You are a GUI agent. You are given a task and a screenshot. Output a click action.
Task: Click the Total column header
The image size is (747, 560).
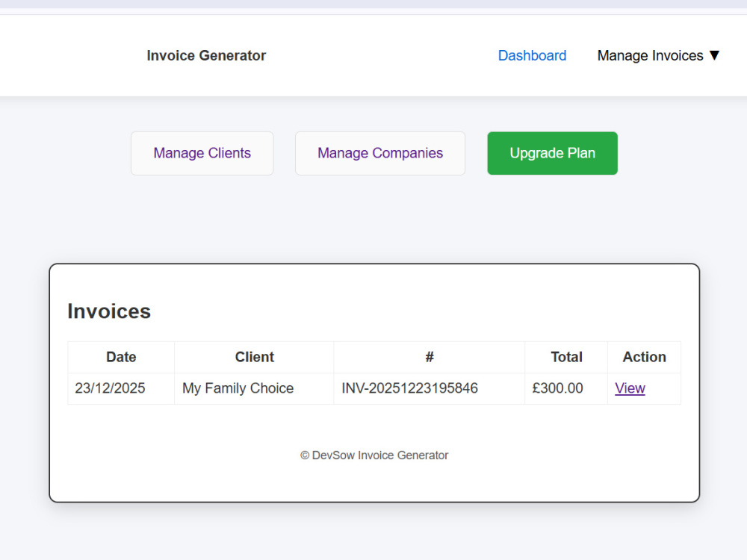pyautogui.click(x=566, y=357)
